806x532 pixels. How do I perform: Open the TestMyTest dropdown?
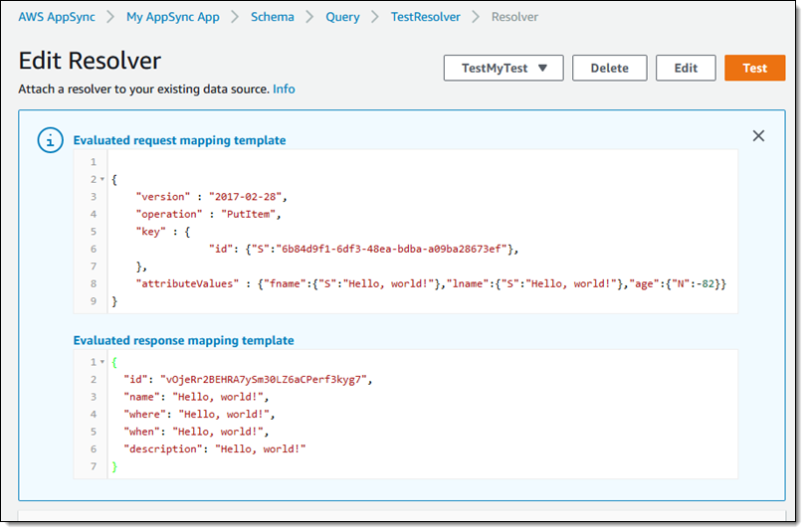[504, 68]
